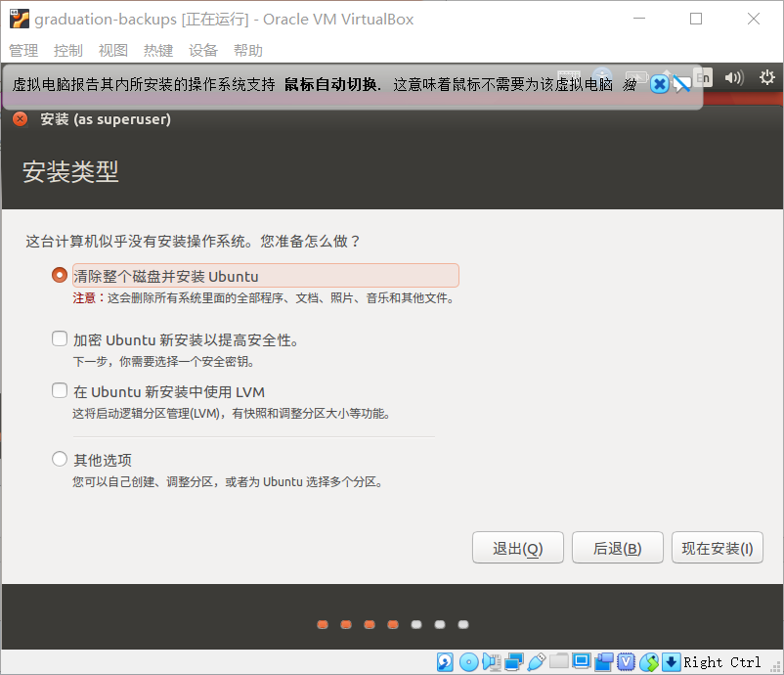Click the warning text starting with '注意'
The image size is (784, 675).
[264, 298]
